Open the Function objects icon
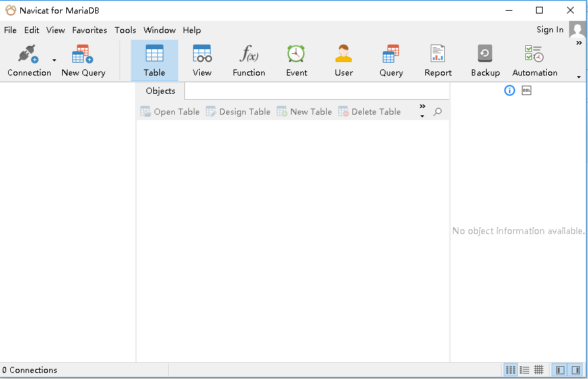 (x=249, y=61)
